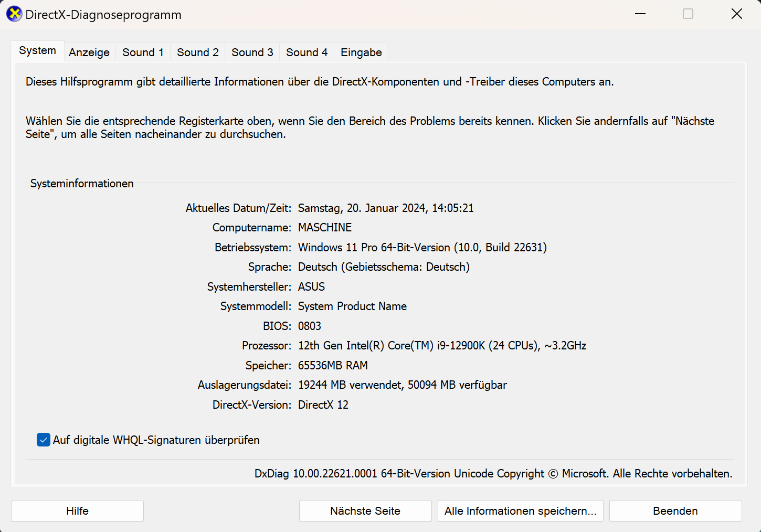The height and width of the screenshot is (532, 761).
Task: Click the Betriebssystem label
Action: (253, 248)
